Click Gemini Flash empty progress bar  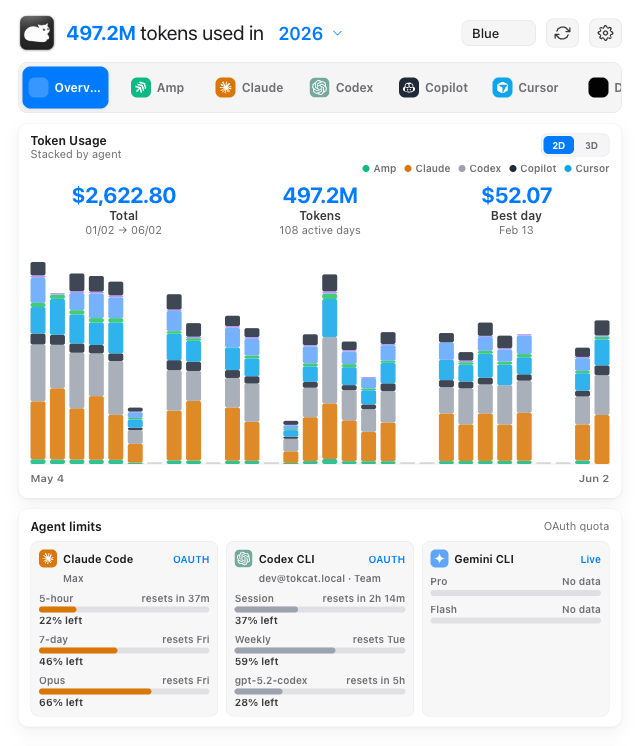[515, 620]
